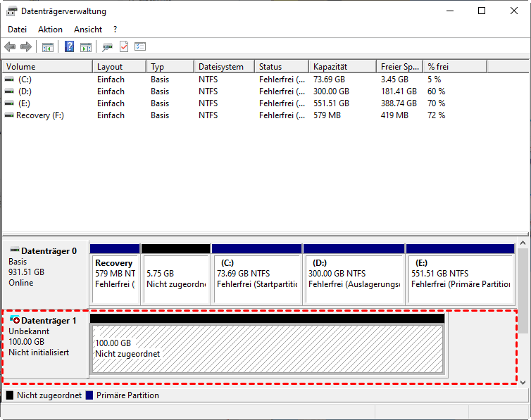Viewport: 531px width, 420px height.
Task: Click the Datenträger 0 disk icon
Action: point(15,250)
